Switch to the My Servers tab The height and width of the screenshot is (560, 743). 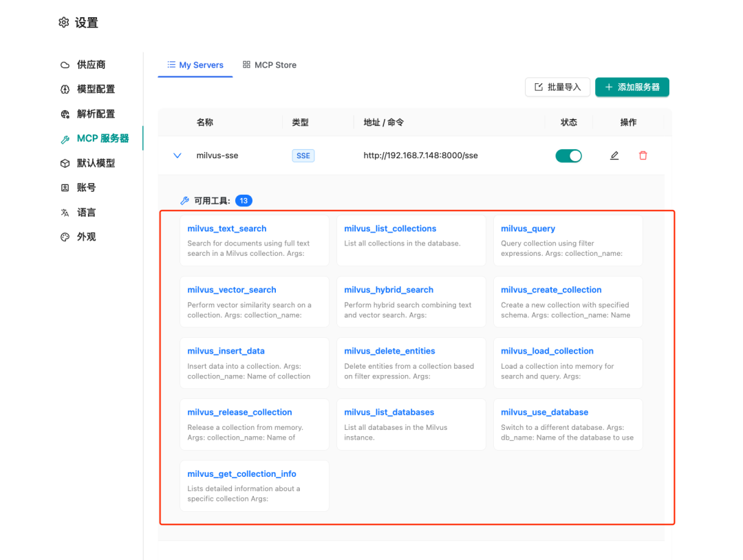pyautogui.click(x=195, y=65)
